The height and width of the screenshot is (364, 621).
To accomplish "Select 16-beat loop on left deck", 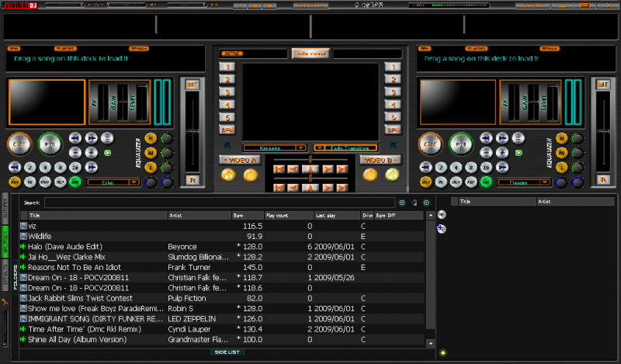I will 75,168.
